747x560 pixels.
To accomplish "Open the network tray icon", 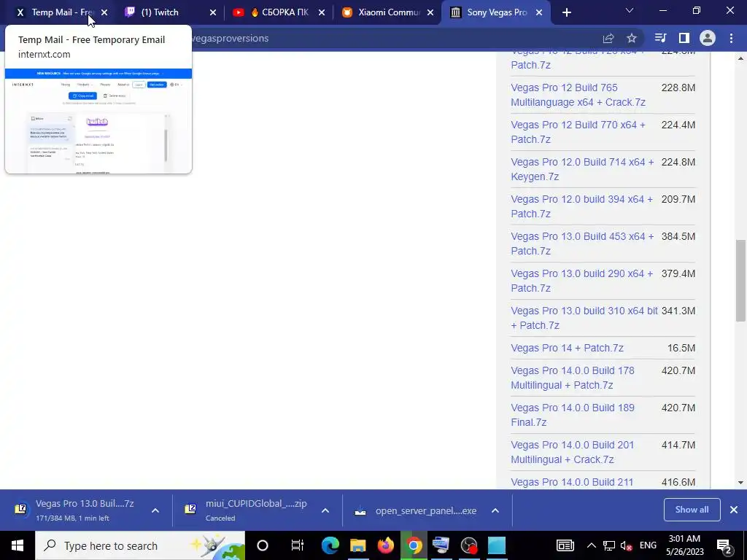I will pos(609,545).
